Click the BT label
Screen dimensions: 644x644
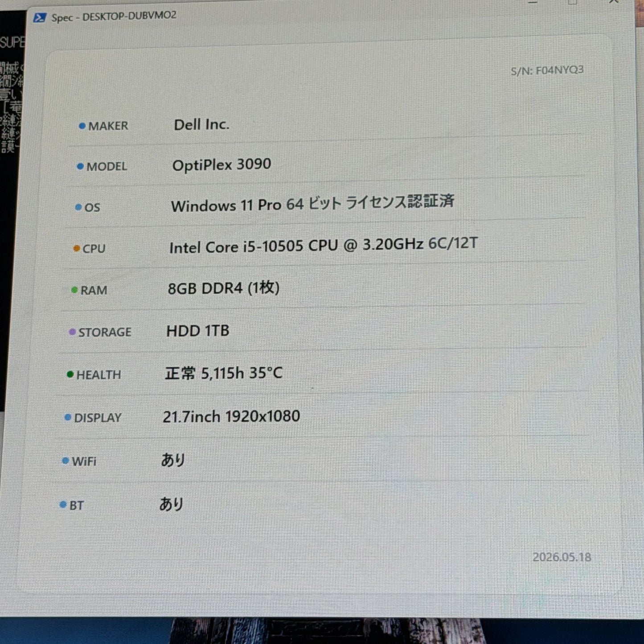point(77,506)
